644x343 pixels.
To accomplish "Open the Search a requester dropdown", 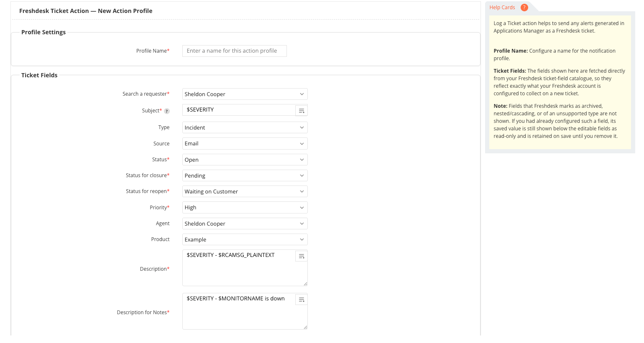I will (x=245, y=94).
